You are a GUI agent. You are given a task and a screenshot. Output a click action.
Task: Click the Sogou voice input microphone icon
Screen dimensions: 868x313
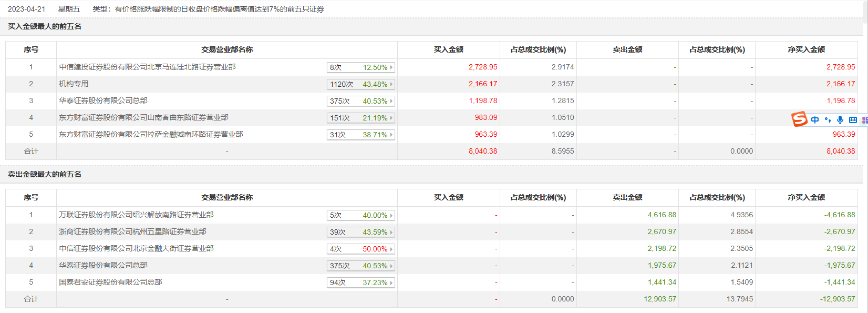(x=840, y=120)
